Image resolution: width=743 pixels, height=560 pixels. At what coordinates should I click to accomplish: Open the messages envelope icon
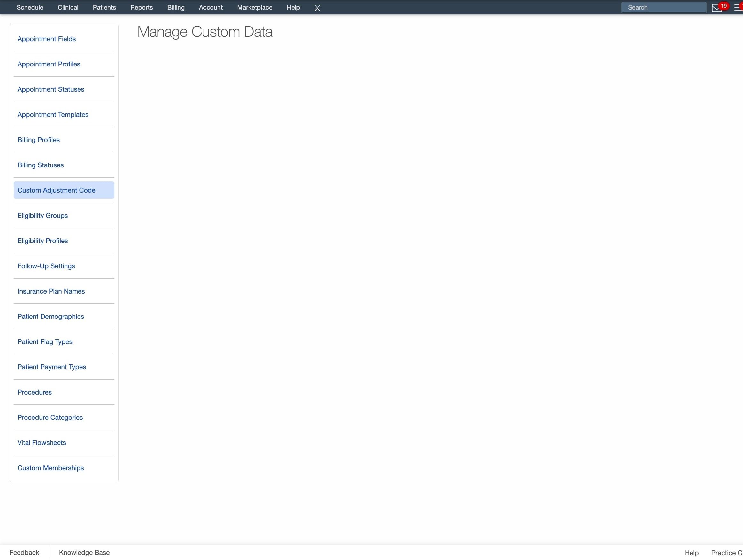pyautogui.click(x=716, y=8)
